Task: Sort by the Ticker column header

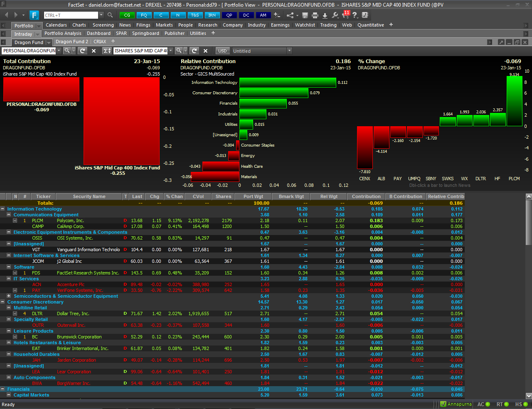Action: [x=43, y=196]
